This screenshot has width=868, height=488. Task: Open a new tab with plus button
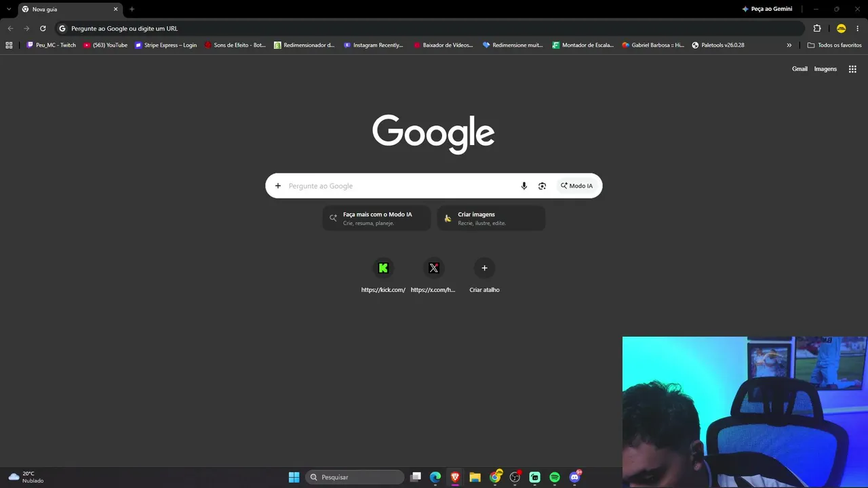[x=132, y=9]
